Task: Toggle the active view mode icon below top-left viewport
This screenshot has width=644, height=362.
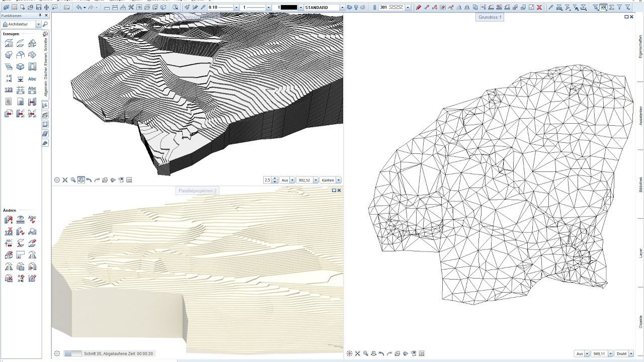Action: click(x=81, y=180)
